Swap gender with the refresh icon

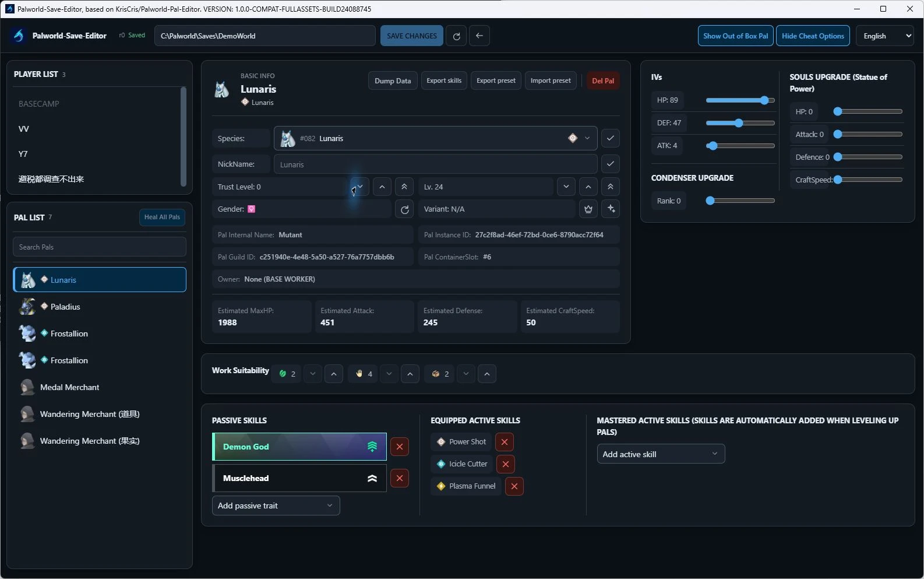click(x=404, y=209)
